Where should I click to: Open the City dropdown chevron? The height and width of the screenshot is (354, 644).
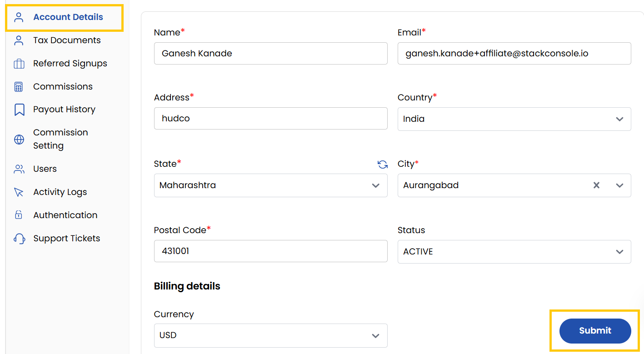619,185
